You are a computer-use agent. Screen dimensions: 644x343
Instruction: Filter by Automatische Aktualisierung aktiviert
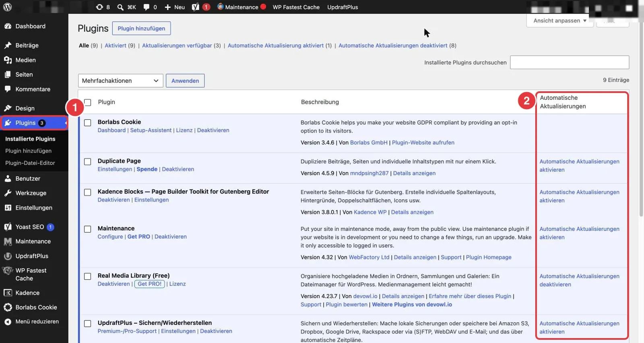coord(276,45)
